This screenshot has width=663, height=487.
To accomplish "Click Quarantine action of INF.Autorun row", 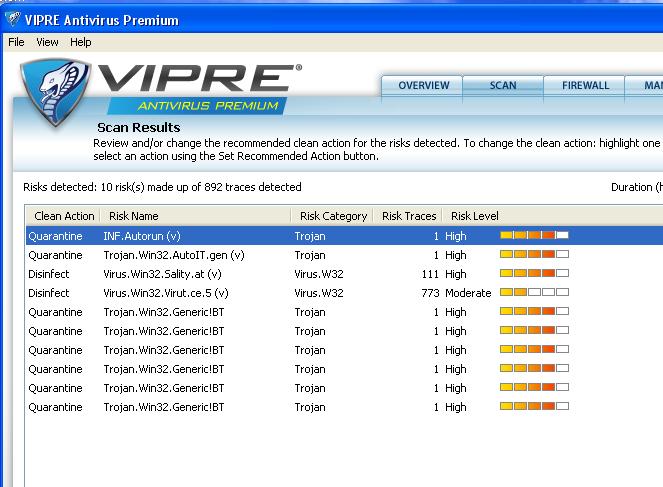I will (55, 236).
